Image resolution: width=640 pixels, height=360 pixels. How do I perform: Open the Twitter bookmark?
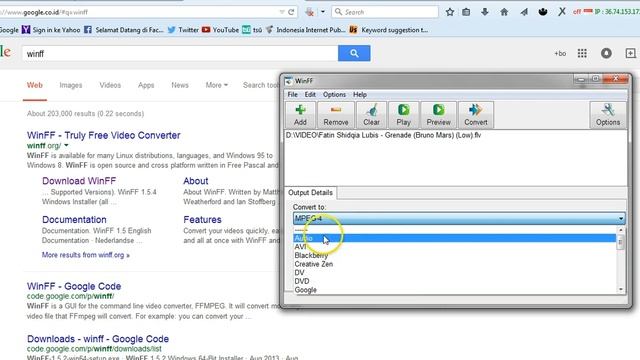183,30
